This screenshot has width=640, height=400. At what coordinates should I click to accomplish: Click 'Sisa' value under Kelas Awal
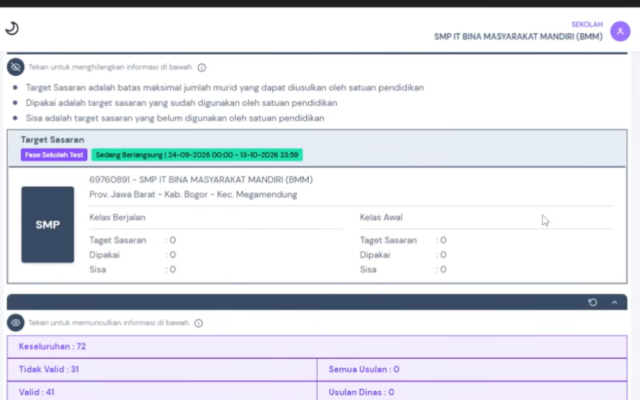click(x=443, y=269)
